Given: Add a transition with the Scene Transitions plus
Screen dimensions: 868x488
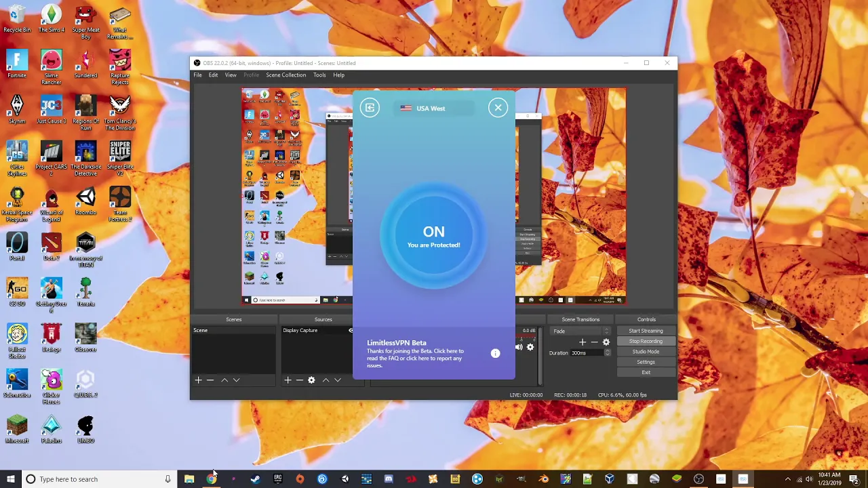Looking at the screenshot, I should [x=582, y=342].
